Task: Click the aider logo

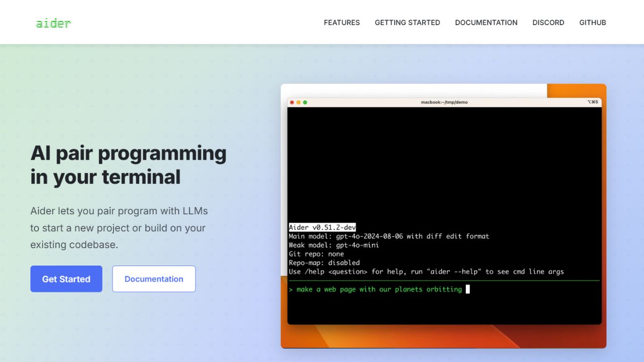Action: point(53,23)
